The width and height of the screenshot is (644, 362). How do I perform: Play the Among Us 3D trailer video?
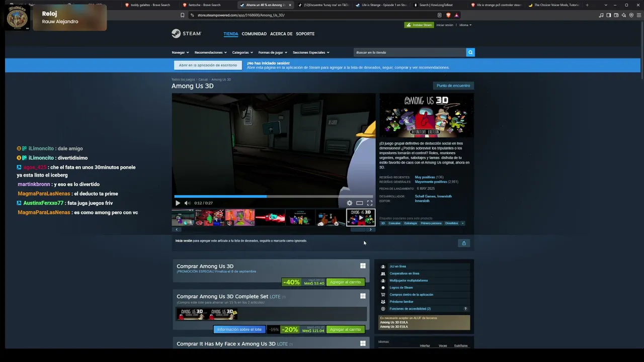pyautogui.click(x=178, y=203)
